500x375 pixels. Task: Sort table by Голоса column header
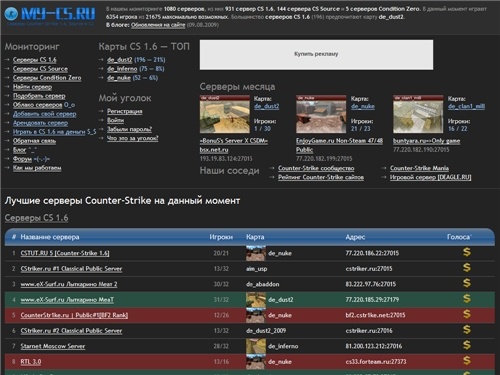tap(459, 237)
